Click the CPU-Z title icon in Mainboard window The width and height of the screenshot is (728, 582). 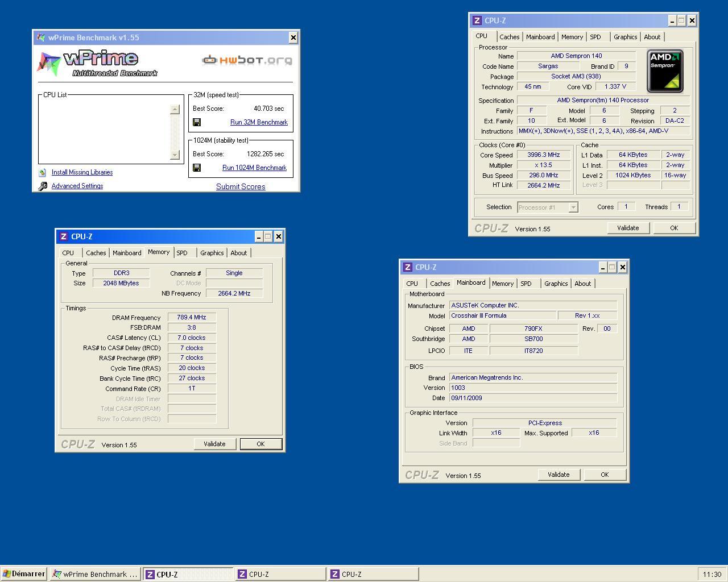408,267
